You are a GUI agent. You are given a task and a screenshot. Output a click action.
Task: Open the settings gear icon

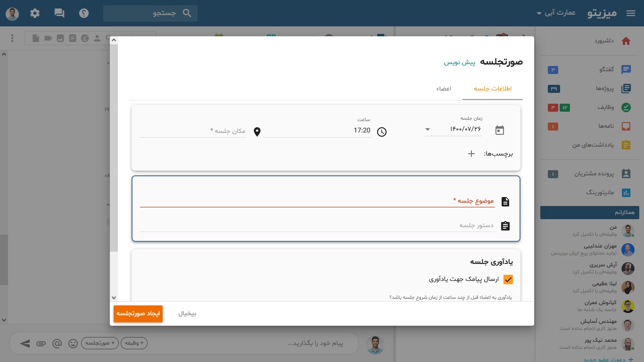(x=35, y=13)
